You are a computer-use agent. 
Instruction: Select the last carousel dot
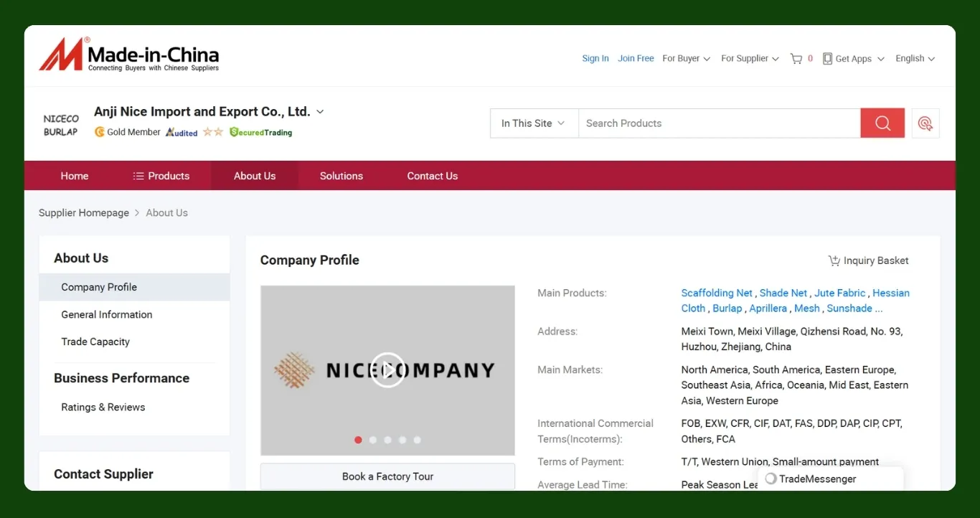click(417, 440)
